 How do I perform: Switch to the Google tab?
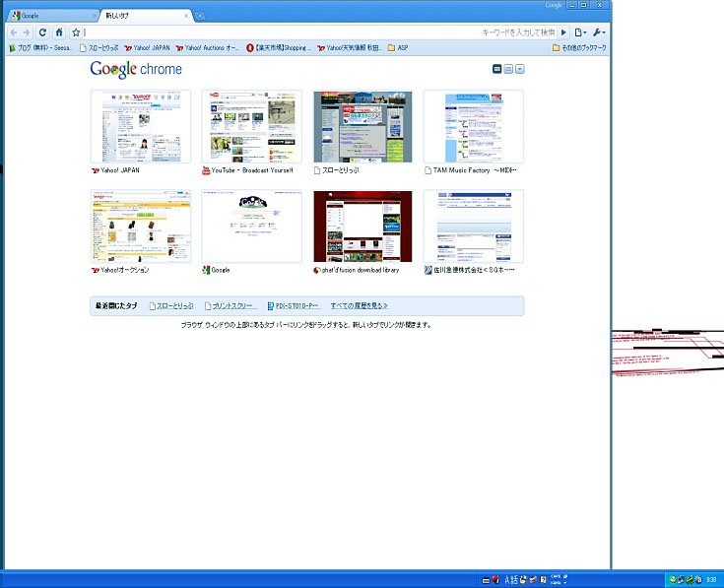point(52,16)
